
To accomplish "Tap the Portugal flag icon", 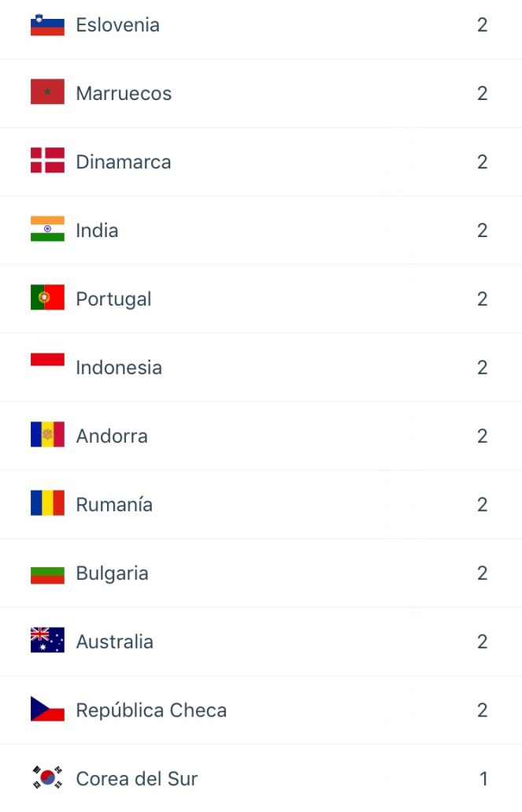I will tap(47, 298).
